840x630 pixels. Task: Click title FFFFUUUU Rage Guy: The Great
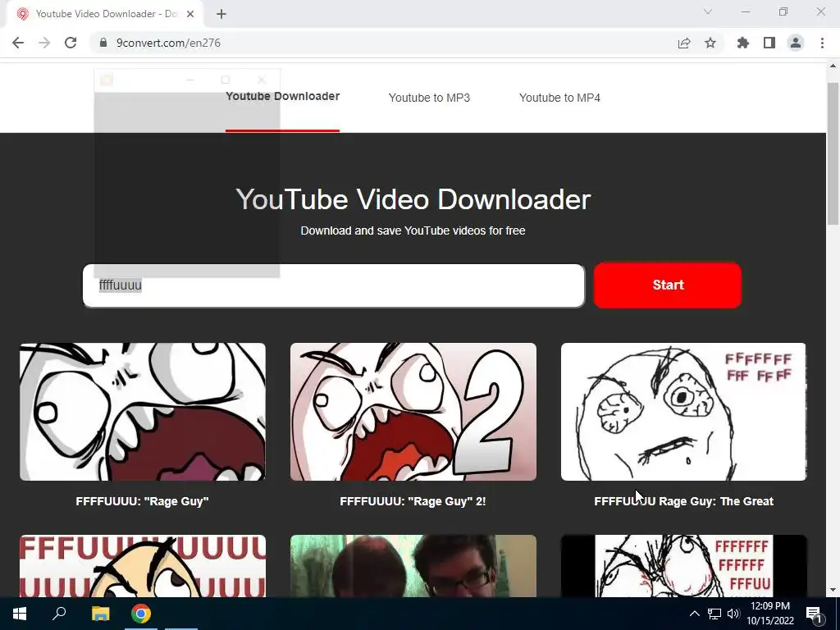coord(683,501)
